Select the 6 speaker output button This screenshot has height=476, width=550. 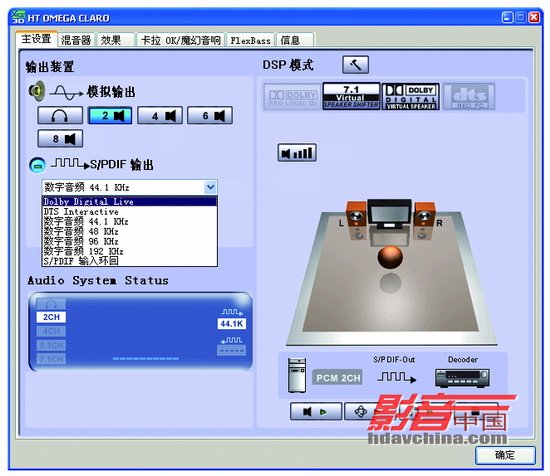coord(210,115)
